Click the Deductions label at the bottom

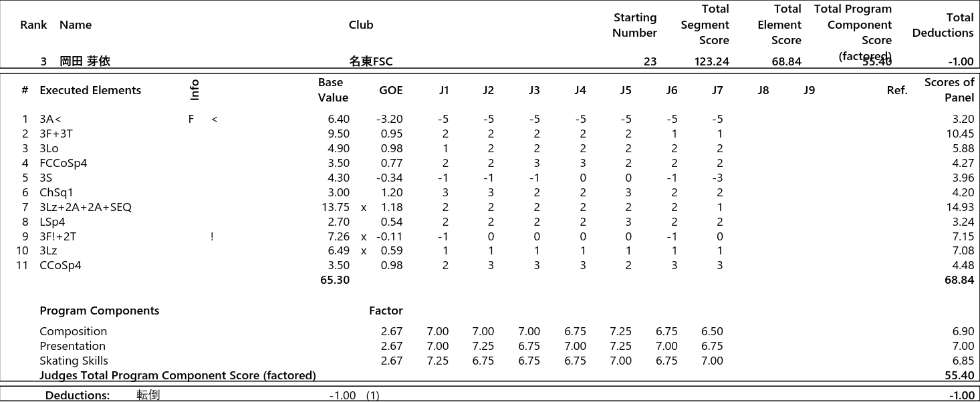click(77, 395)
